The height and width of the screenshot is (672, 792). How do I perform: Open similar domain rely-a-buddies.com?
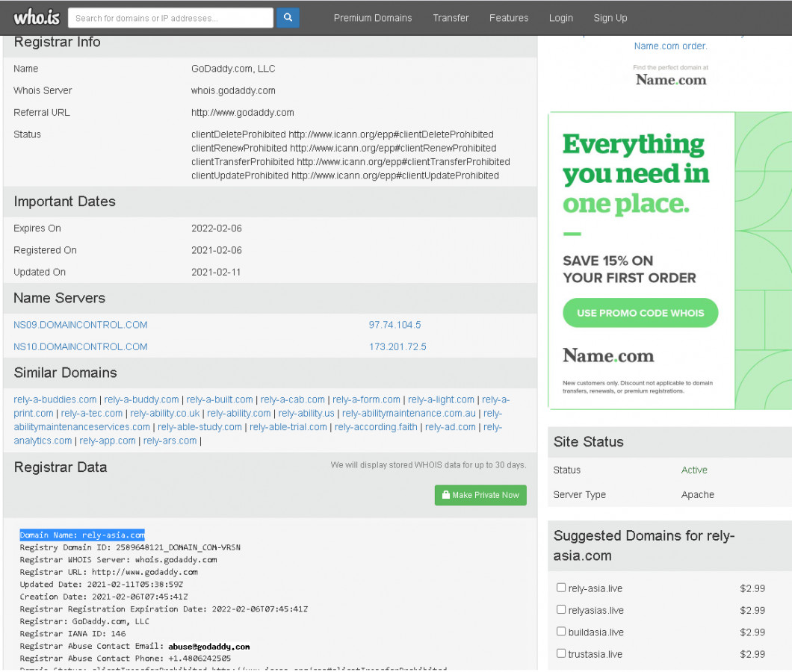pyautogui.click(x=55, y=399)
